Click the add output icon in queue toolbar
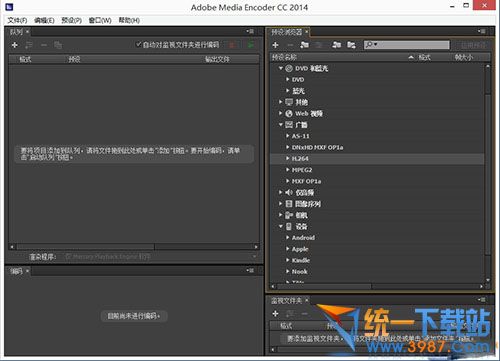Image resolution: width=500 pixels, height=361 pixels. 29,45
